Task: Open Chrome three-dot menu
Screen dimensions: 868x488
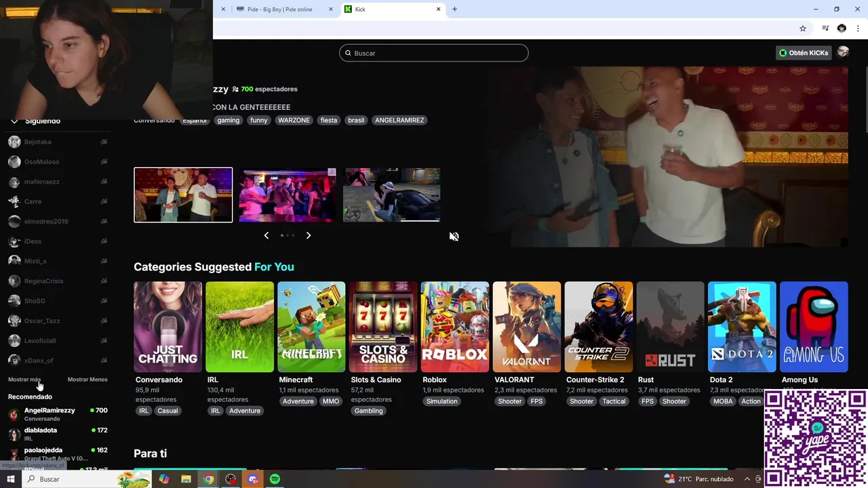Action: pos(859,28)
